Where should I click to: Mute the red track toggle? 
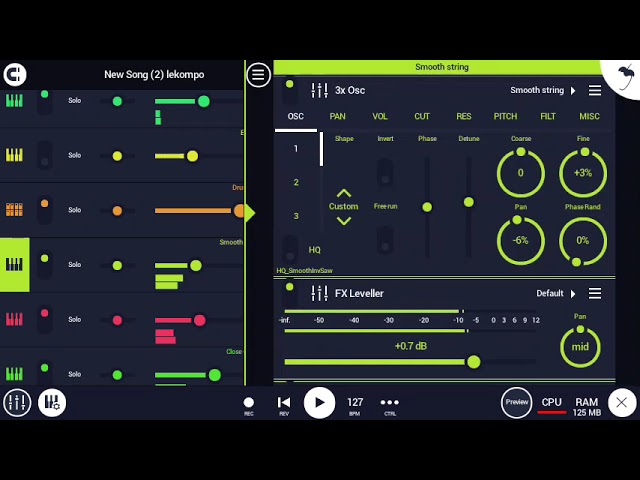coord(44,319)
